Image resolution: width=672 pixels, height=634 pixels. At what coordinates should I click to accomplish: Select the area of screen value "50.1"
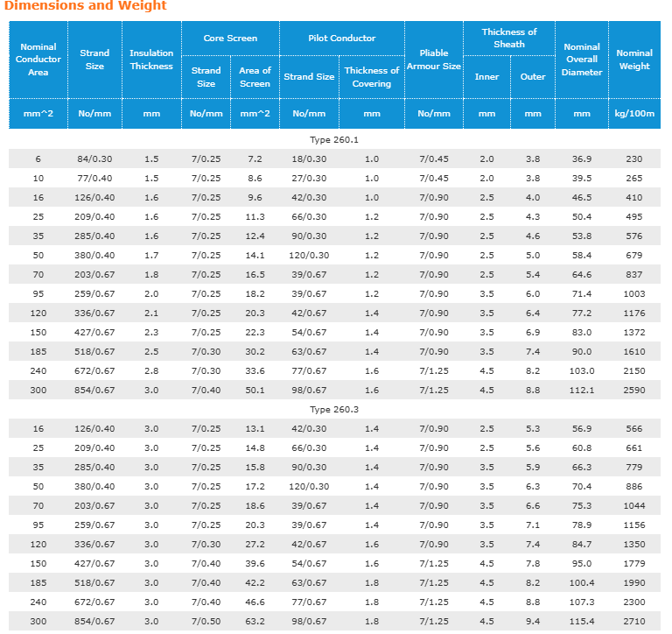255,391
